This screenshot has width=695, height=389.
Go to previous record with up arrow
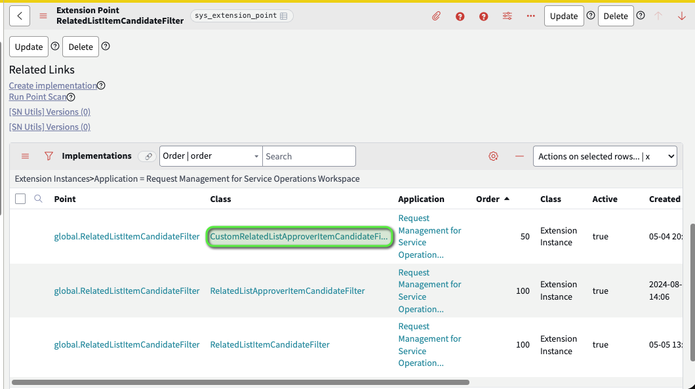pyautogui.click(x=658, y=16)
